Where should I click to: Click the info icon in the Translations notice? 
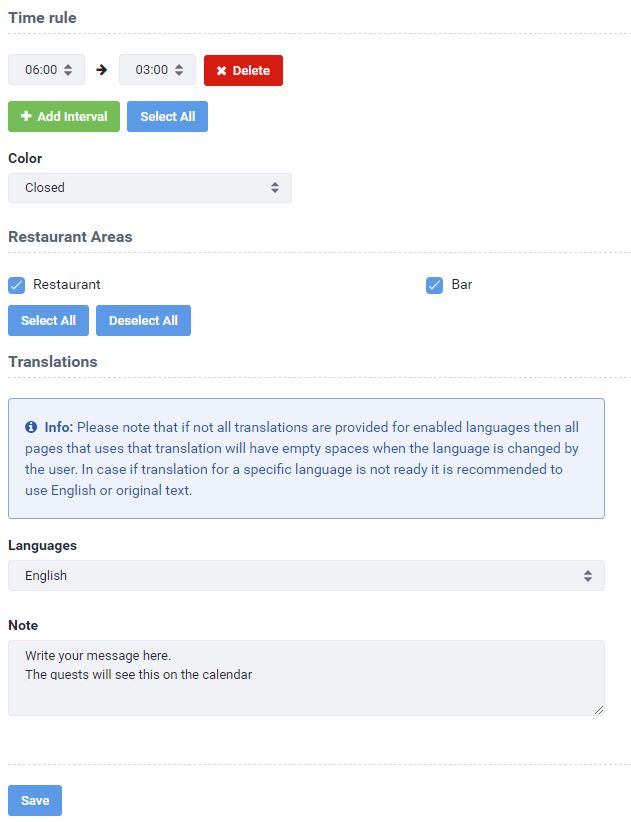(x=31, y=427)
